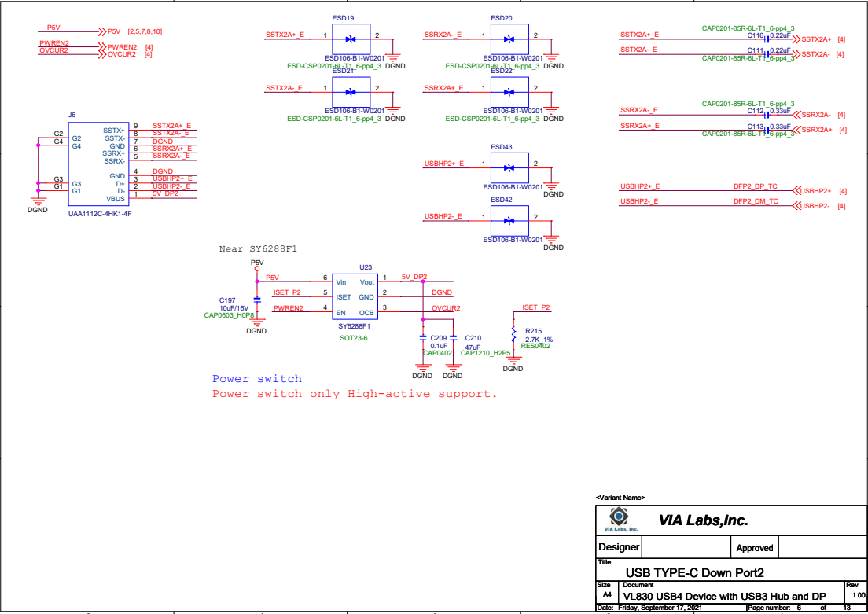
Task: Click the 'USB TYPE-C Down Port2' title field
Action: pos(694,572)
